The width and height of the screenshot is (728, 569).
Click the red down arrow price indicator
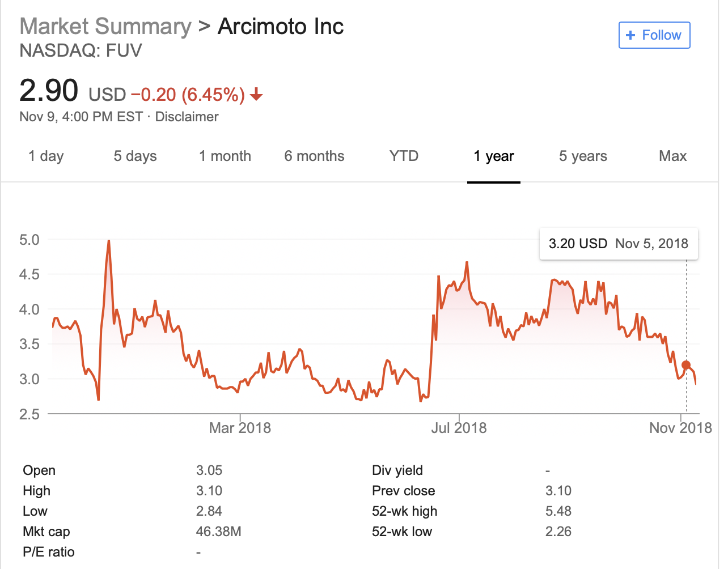256,94
